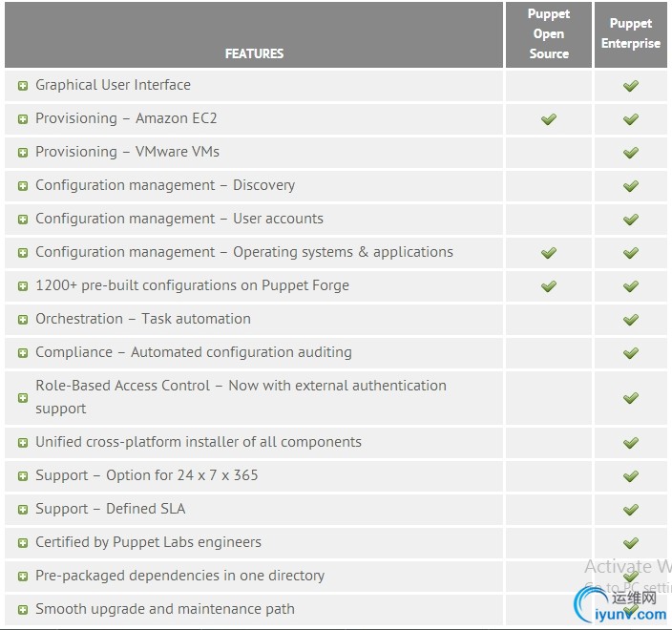Click plus icon beside Configuration management – User accounts
672x630 pixels.
click(23, 220)
